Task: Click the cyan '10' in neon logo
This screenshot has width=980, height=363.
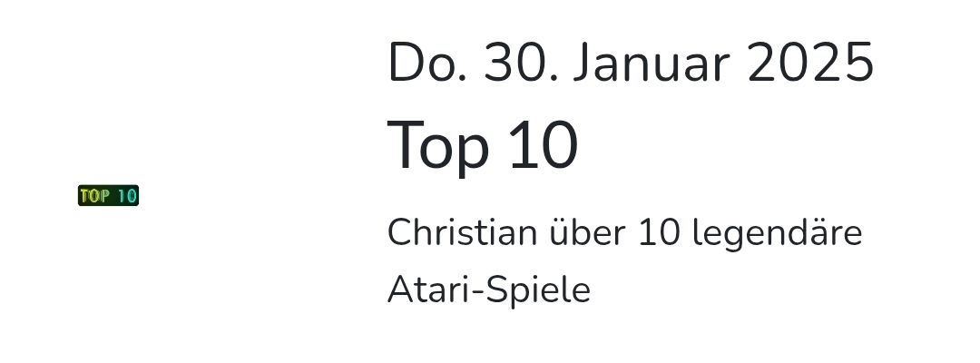Action: (x=126, y=195)
